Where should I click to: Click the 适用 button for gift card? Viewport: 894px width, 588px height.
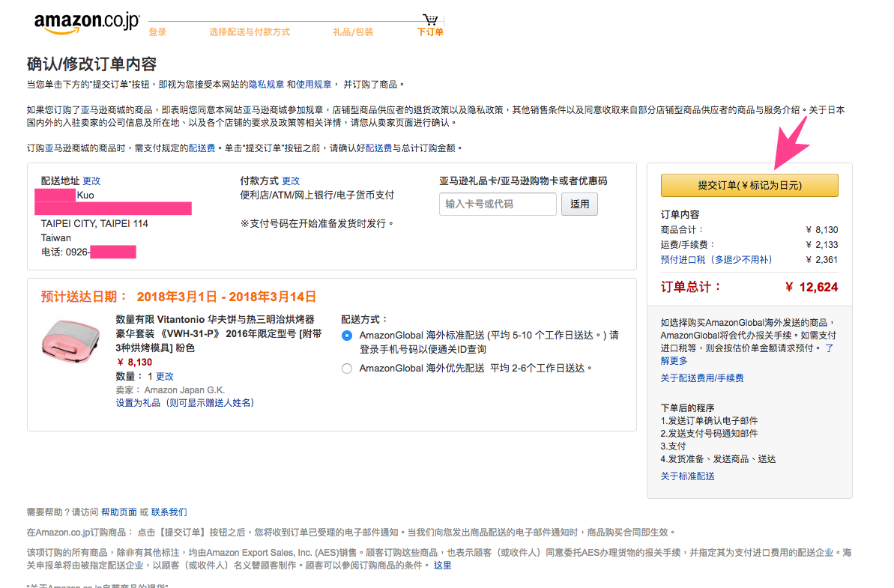click(579, 204)
